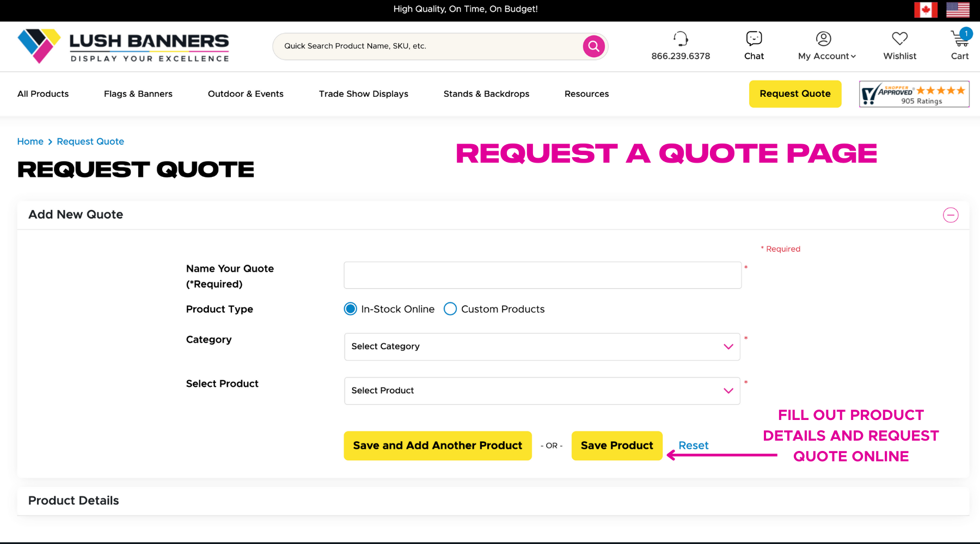Click the Lush Banners logo
Viewport: 980px width, 544px height.
click(123, 46)
